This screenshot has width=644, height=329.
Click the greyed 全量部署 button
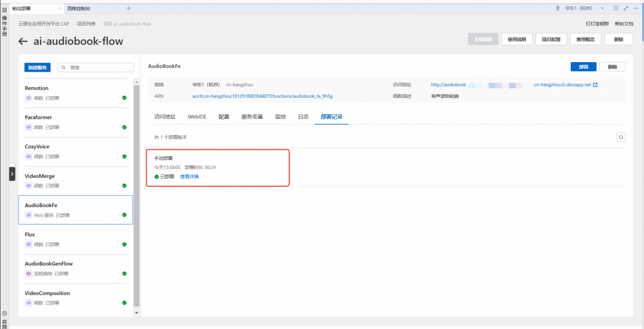click(483, 39)
